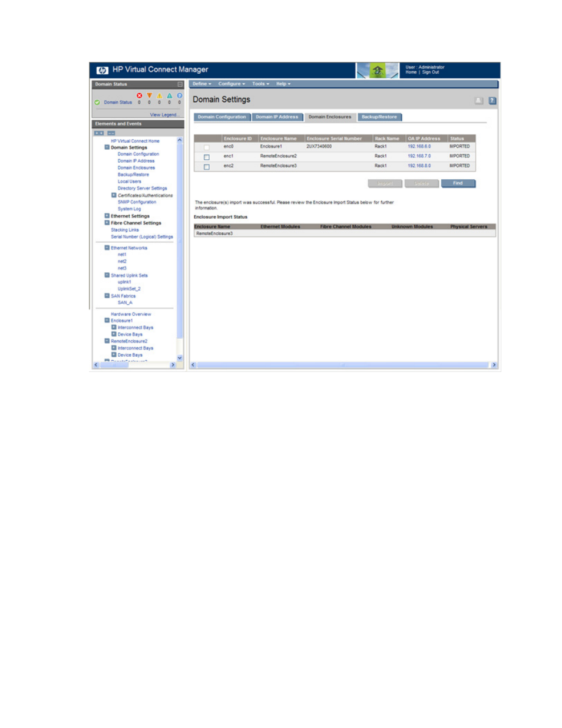Expand the Ethernet Settings node
Image resolution: width=562 pixels, height=728 pixels.
point(107,216)
